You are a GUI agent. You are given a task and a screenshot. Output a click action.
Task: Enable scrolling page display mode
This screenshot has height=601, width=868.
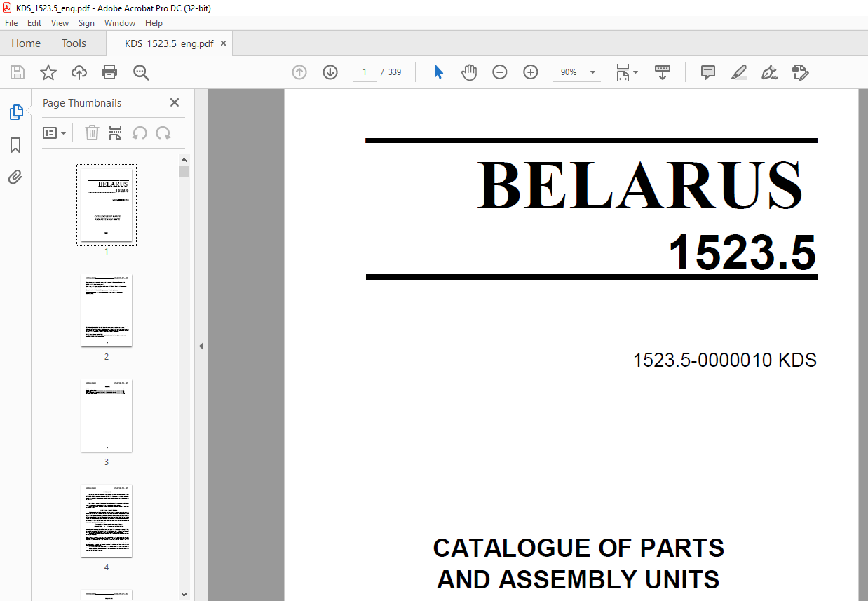coord(663,72)
